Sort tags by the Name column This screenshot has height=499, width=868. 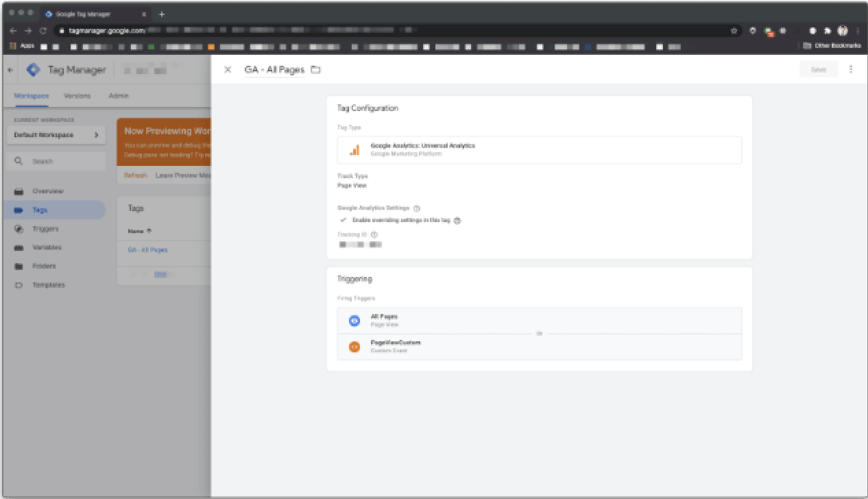(139, 231)
